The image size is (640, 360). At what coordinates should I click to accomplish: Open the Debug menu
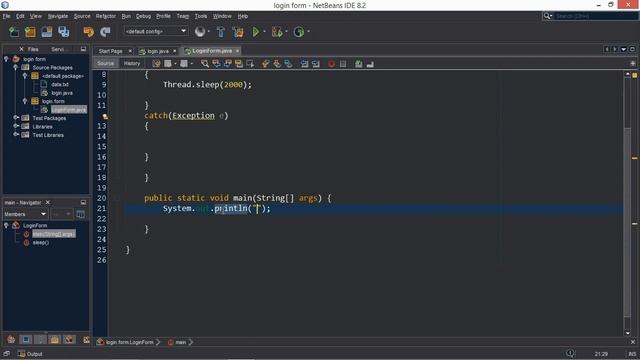pyautogui.click(x=143, y=16)
